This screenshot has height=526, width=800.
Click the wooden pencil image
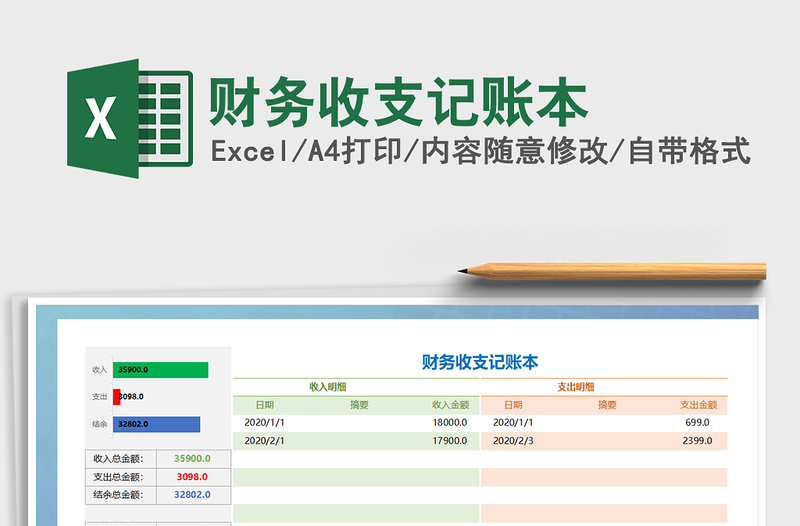(x=612, y=271)
